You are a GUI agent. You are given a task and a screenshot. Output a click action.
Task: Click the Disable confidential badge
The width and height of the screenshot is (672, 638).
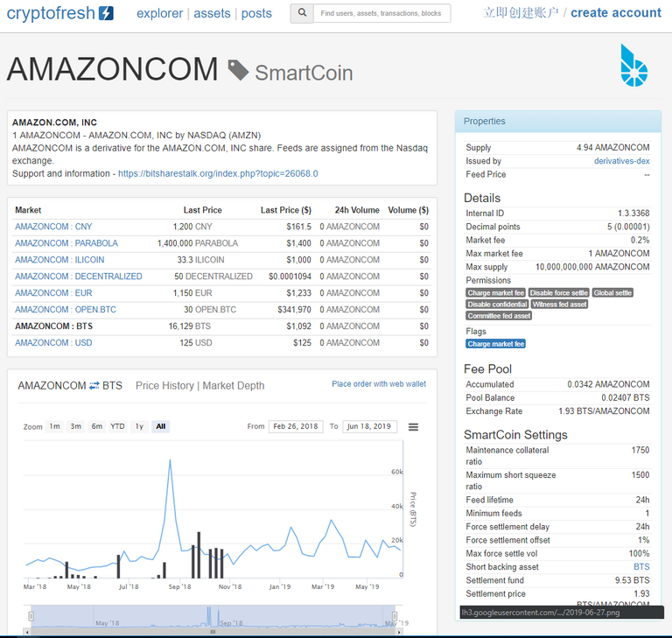coord(497,305)
